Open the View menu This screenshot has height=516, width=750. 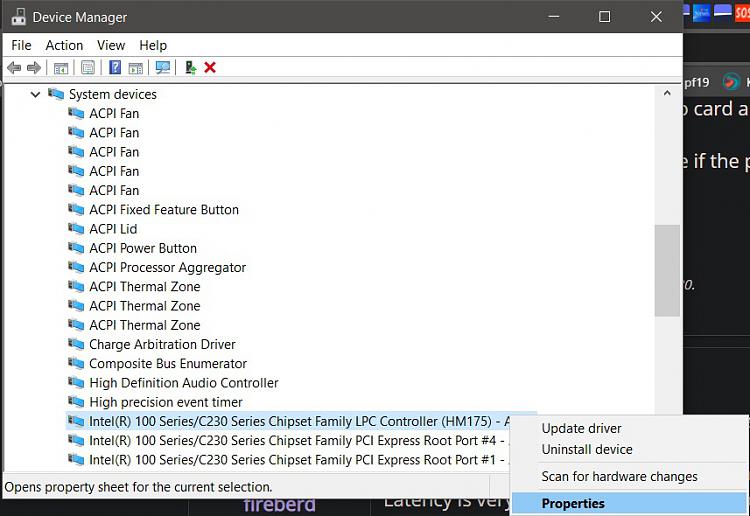pyautogui.click(x=111, y=45)
